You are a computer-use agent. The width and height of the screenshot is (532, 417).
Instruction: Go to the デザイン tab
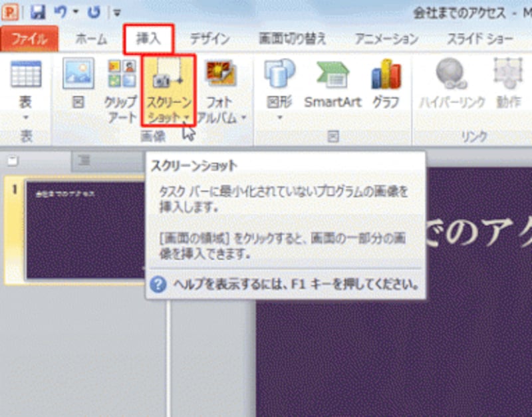tap(209, 39)
